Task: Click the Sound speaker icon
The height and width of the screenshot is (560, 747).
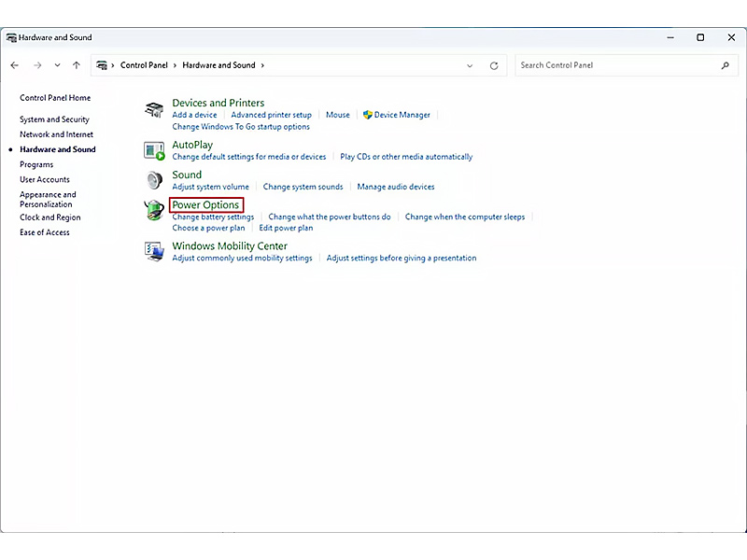Action: coord(154,180)
